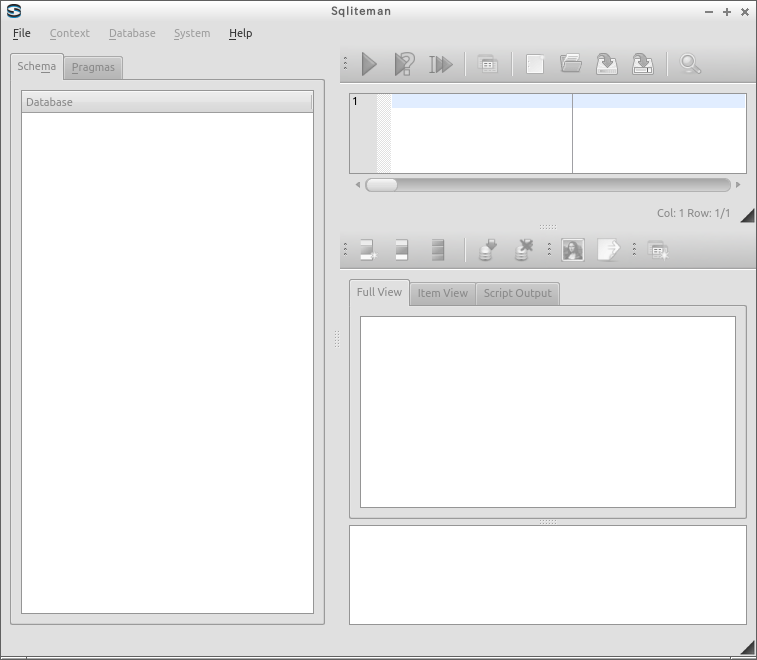This screenshot has height=660, width=757.
Task: Click the Save SQL file icon
Action: pyautogui.click(x=607, y=64)
